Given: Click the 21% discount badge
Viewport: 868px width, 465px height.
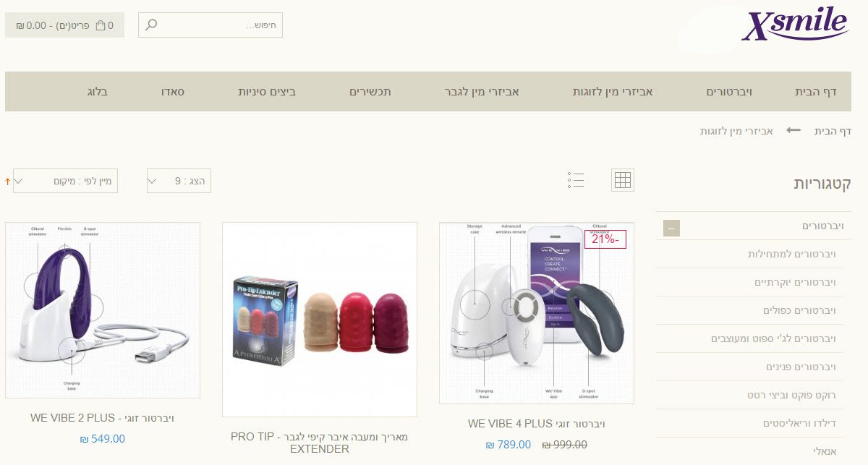Looking at the screenshot, I should tap(605, 239).
